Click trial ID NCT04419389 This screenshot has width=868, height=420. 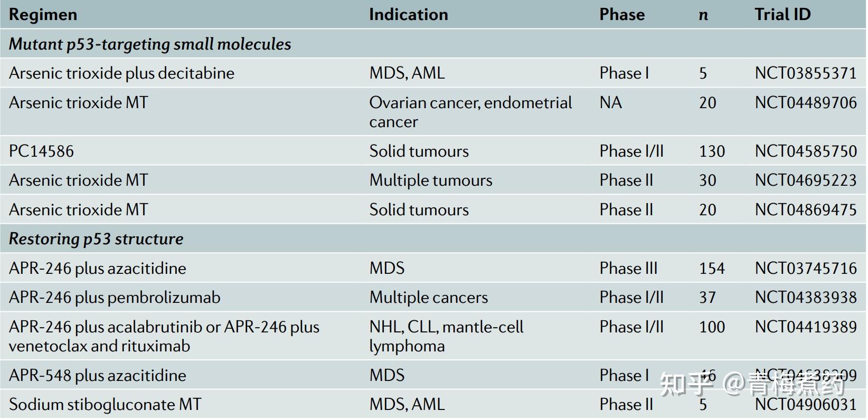(x=805, y=327)
